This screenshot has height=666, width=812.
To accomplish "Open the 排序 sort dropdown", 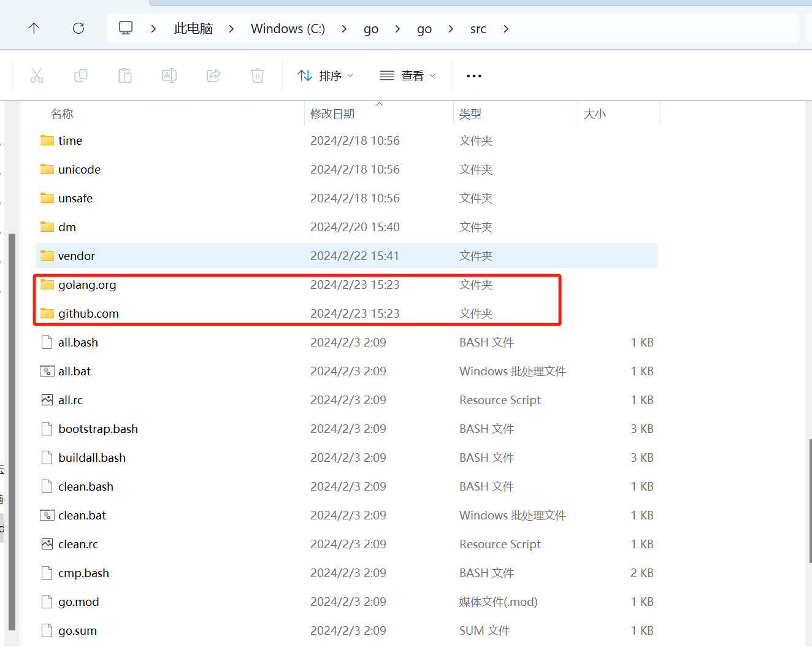I will click(x=326, y=75).
